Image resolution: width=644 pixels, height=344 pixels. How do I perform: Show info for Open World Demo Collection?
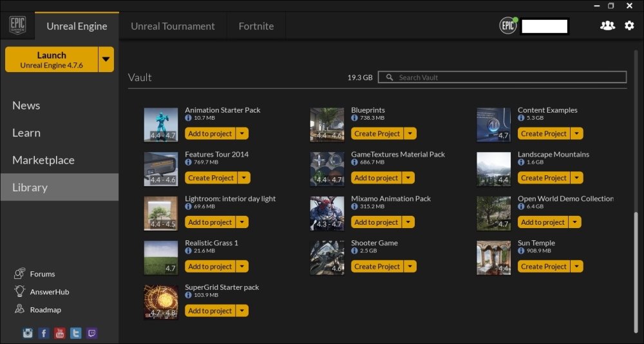[x=521, y=206]
